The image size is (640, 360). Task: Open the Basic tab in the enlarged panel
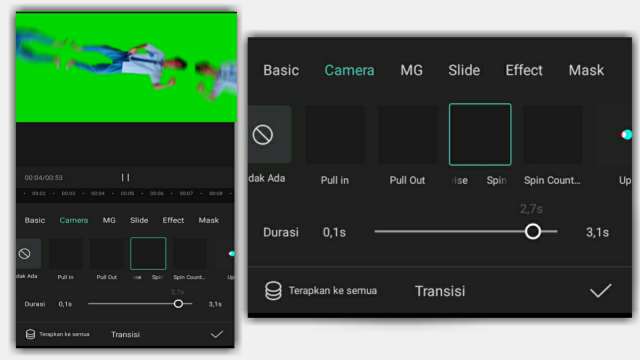[281, 70]
